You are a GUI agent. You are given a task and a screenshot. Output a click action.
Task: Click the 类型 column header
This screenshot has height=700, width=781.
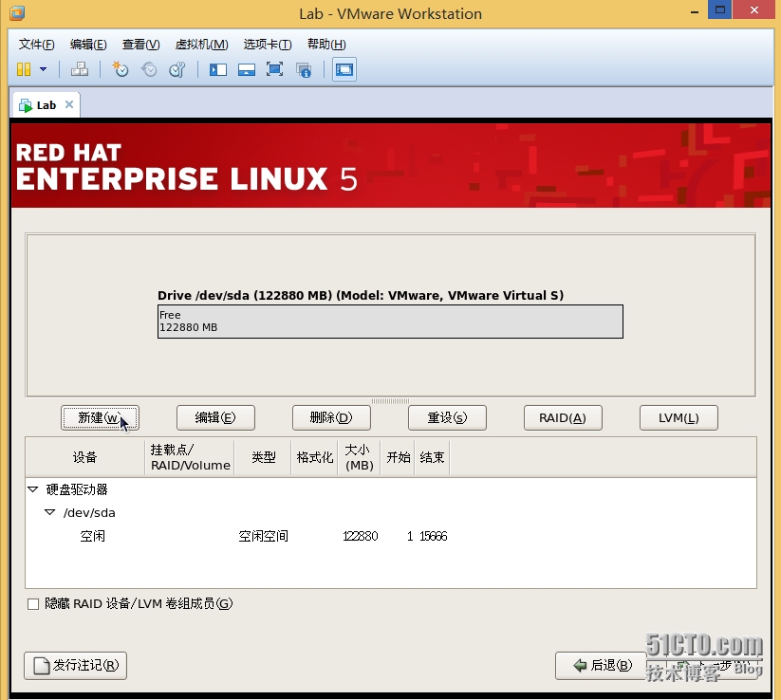tap(263, 457)
